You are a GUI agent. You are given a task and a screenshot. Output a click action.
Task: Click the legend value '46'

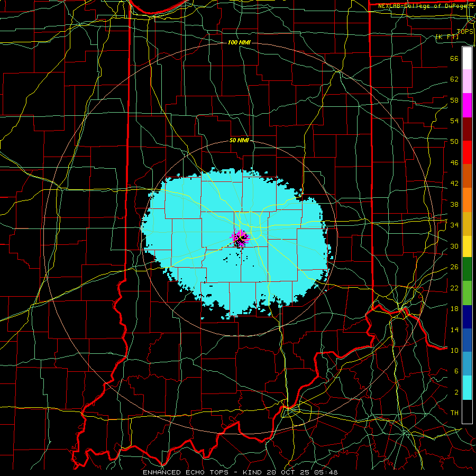(454, 163)
